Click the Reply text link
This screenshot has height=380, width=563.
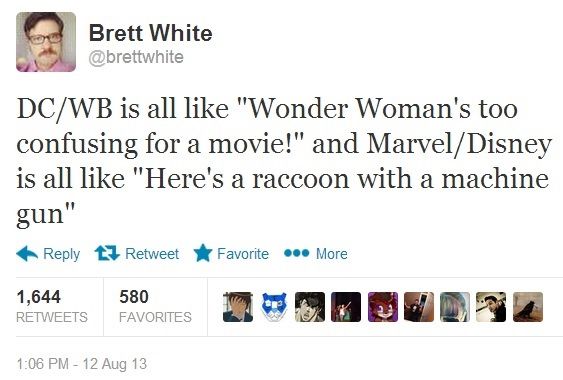coord(61,254)
